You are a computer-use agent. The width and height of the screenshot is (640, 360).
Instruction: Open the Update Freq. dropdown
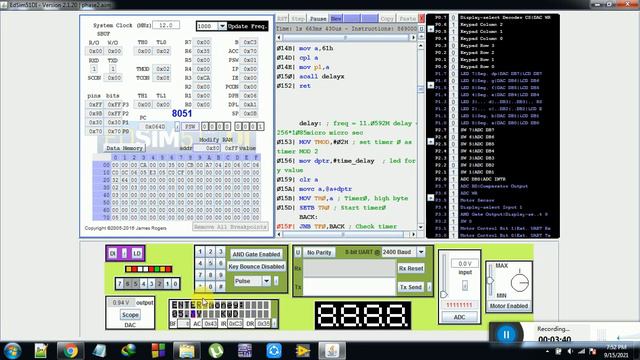click(222, 26)
